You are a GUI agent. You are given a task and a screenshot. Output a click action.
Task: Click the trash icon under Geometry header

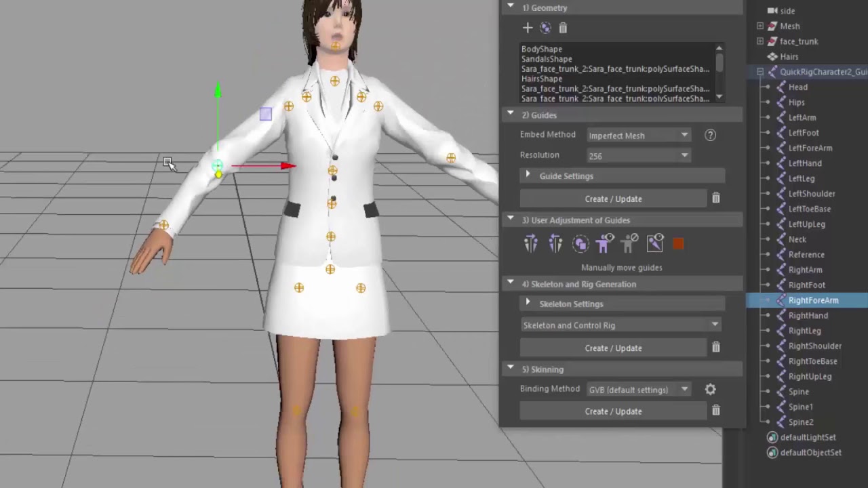pos(563,28)
